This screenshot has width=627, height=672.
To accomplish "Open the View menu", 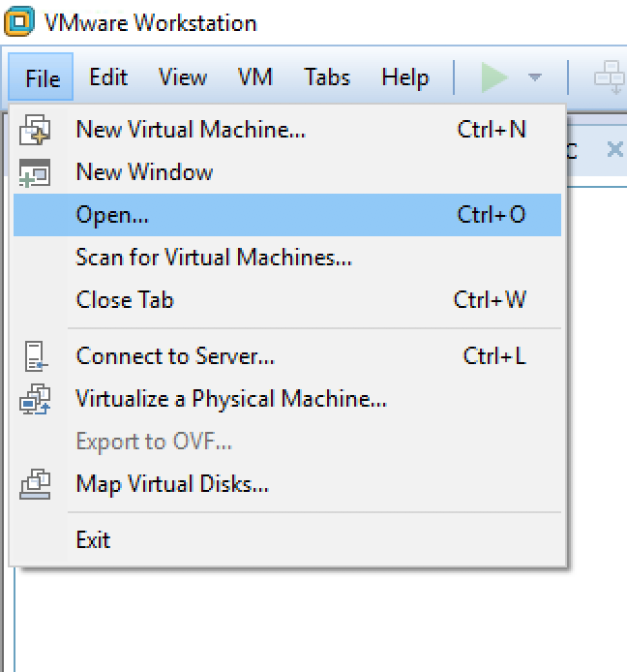I will click(182, 77).
